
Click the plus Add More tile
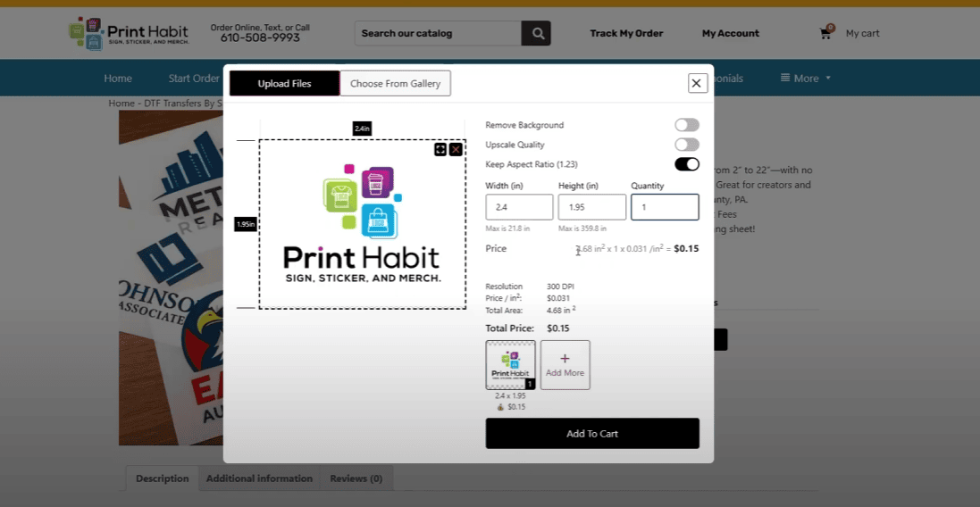pyautogui.click(x=565, y=364)
